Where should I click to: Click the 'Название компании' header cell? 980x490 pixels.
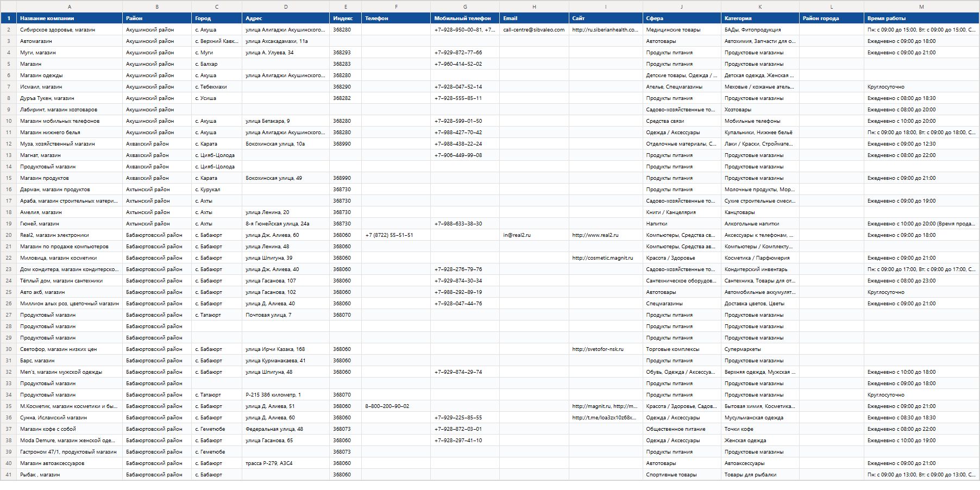(70, 18)
